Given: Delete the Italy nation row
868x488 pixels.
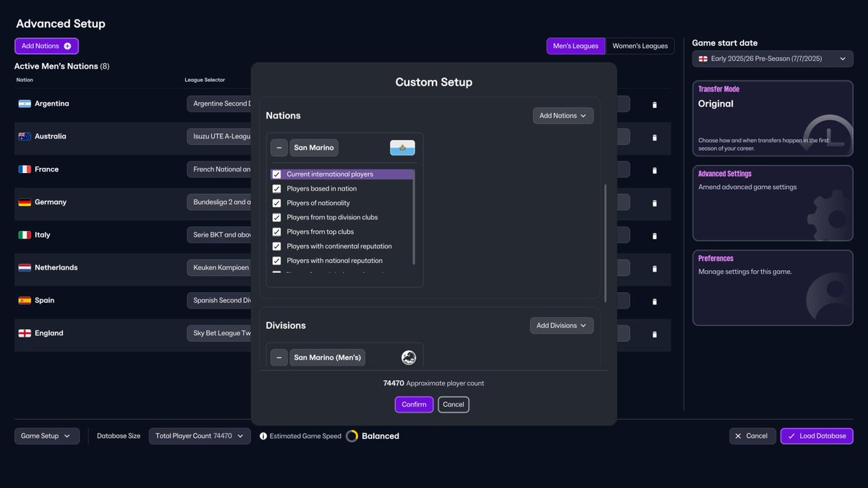Looking at the screenshot, I should (x=655, y=235).
